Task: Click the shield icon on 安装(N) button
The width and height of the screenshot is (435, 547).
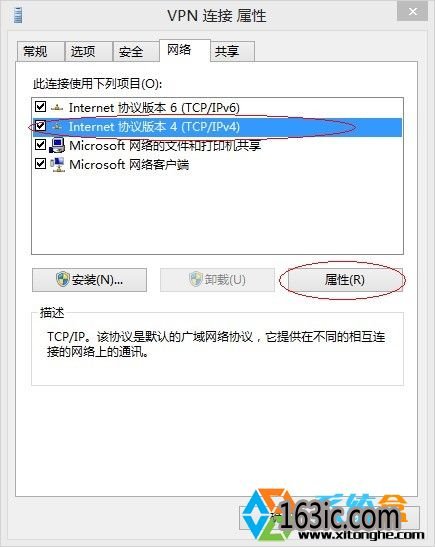Action: (x=62, y=279)
